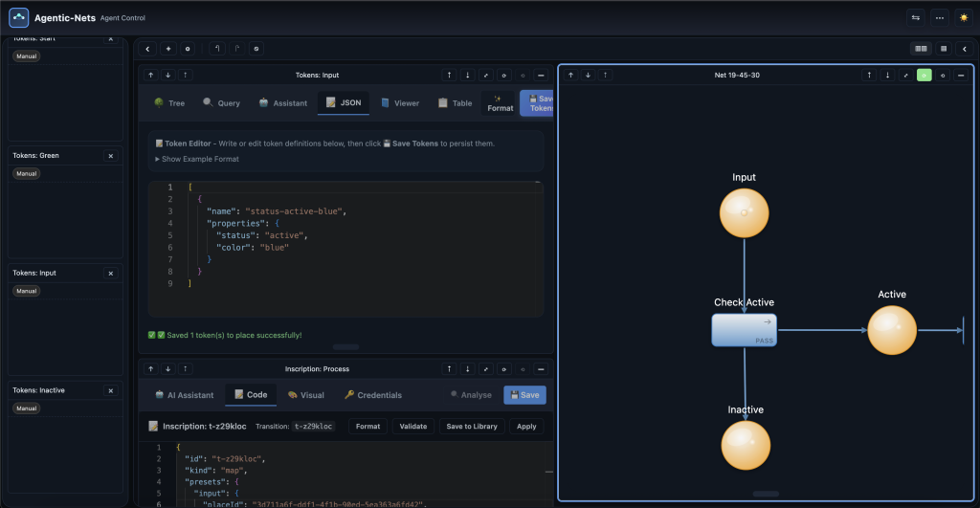Select the Check Active transition node

[x=744, y=330]
